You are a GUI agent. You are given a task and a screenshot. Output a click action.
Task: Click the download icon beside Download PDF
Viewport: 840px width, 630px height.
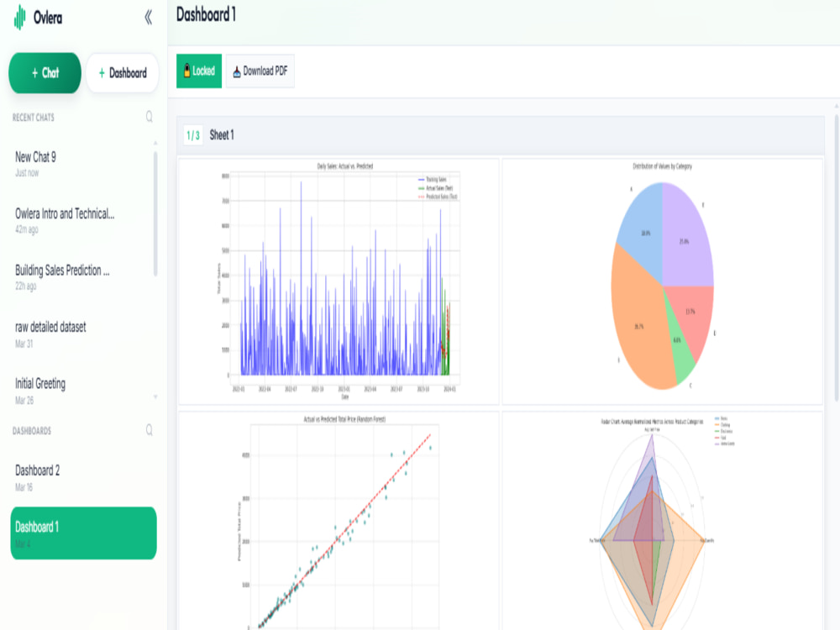coord(236,71)
